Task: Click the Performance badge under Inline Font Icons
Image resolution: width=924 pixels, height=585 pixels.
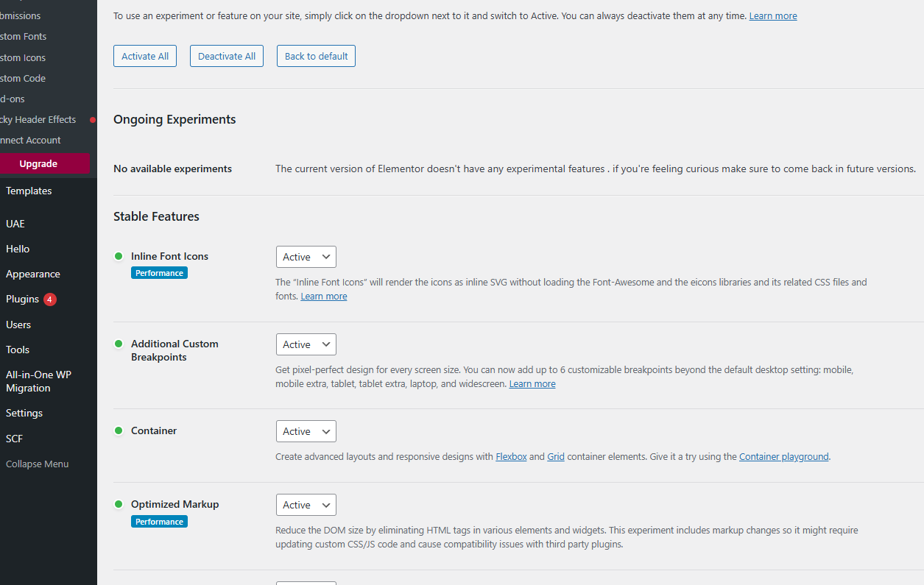Action: coord(159,273)
